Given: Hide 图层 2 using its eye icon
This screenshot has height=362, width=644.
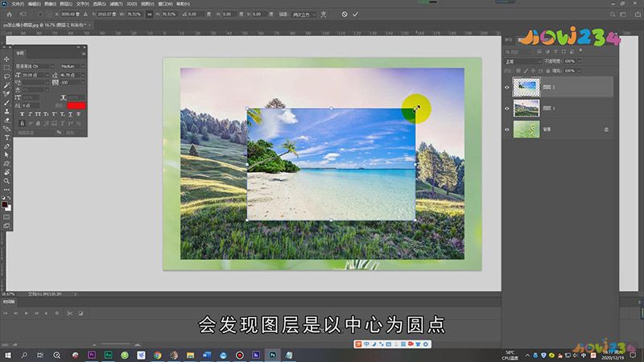Looking at the screenshot, I should [x=507, y=87].
